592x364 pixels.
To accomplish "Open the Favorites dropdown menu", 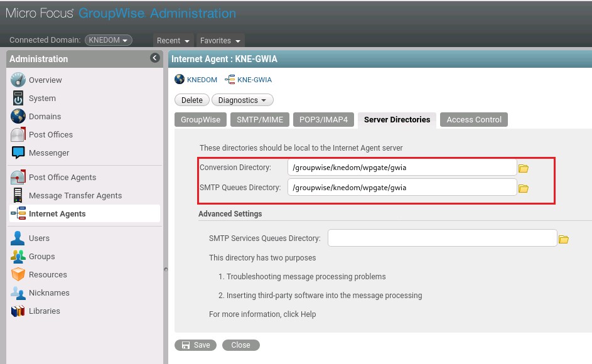I will click(x=220, y=40).
